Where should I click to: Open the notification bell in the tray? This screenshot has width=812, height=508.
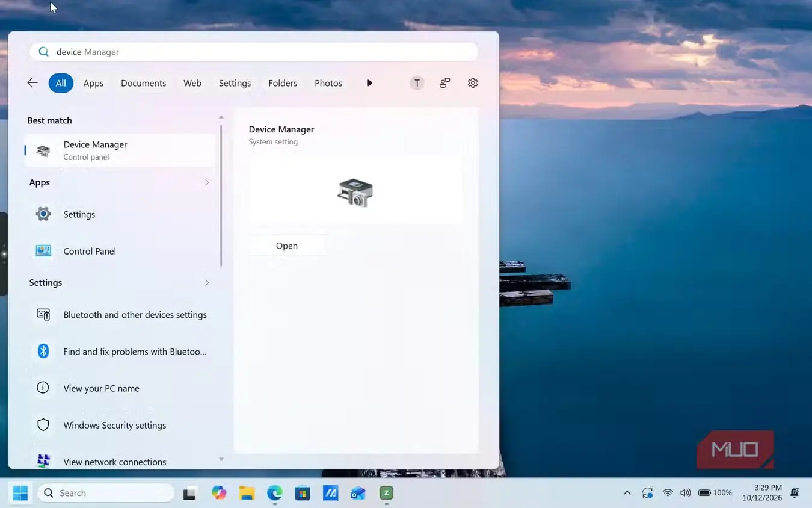click(795, 493)
